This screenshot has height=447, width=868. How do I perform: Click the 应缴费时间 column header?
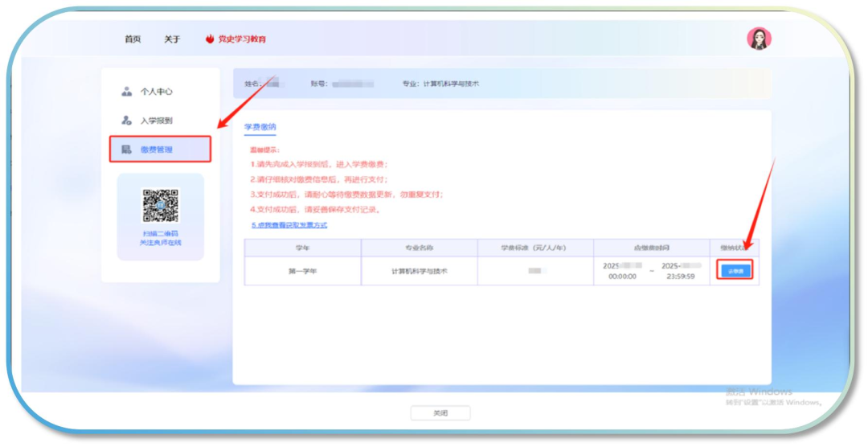click(652, 248)
